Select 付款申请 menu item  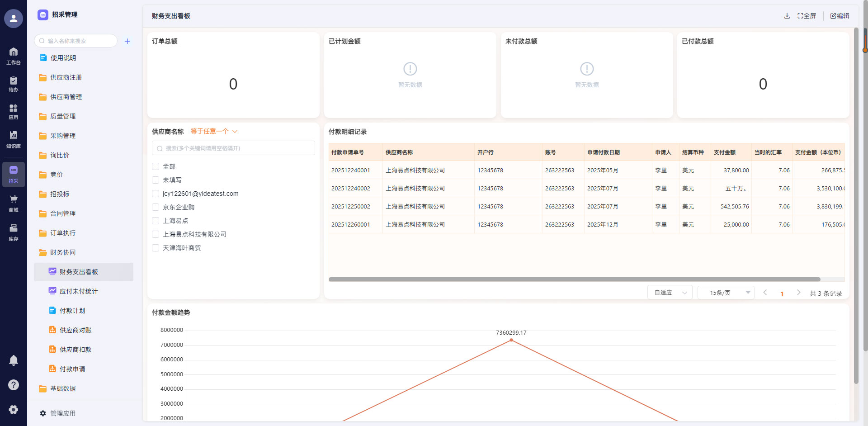pos(72,369)
